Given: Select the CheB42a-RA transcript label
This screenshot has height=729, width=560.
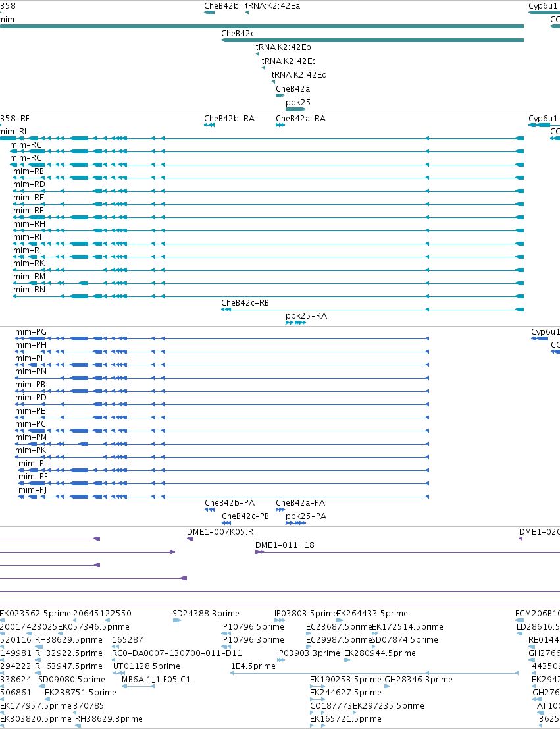Looking at the screenshot, I should pyautogui.click(x=301, y=119).
